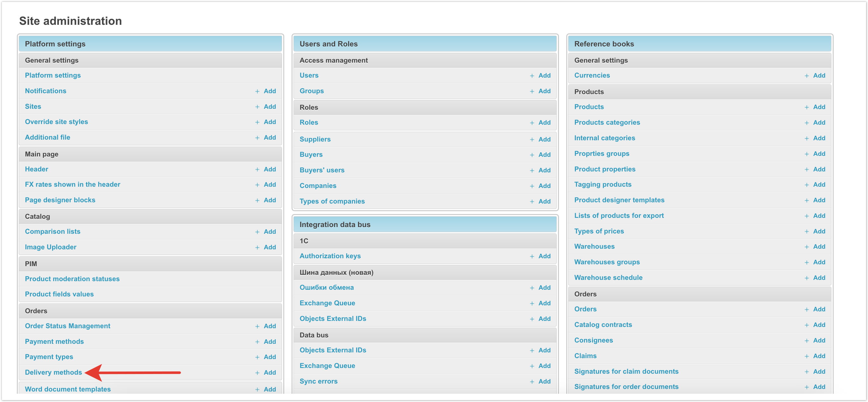Open the Suppliers list

coord(315,139)
